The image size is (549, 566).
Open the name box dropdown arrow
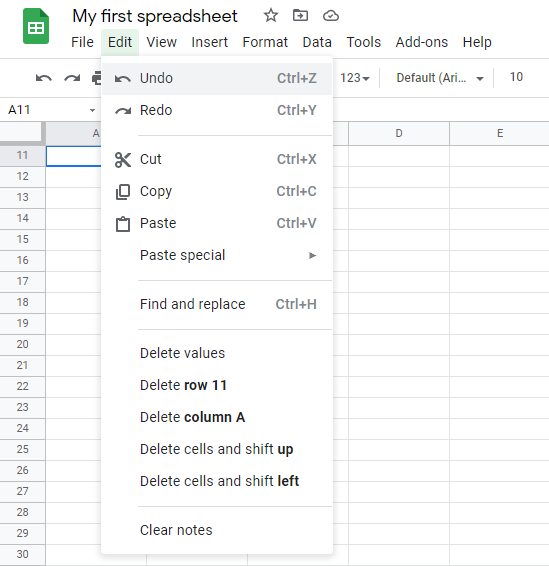[x=92, y=110]
